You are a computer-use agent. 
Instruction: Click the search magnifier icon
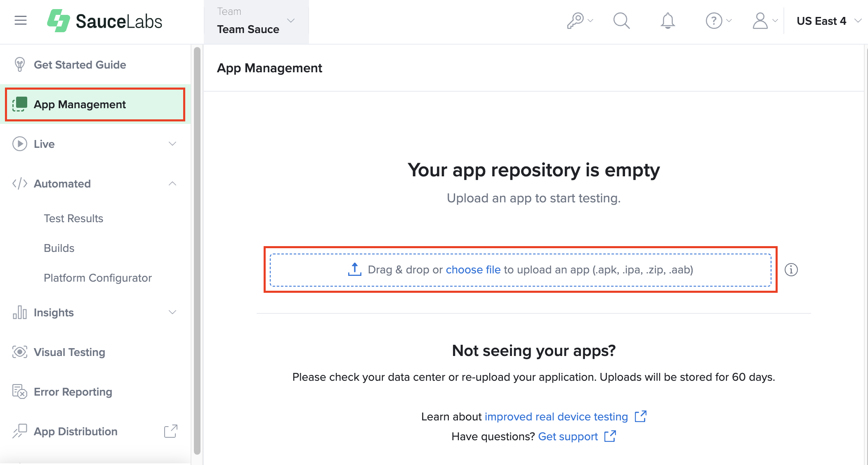[x=621, y=21]
